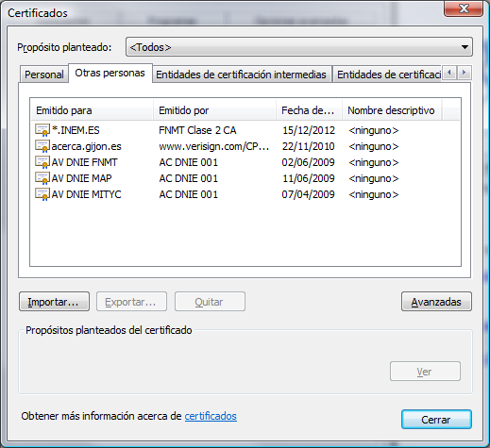490x448 pixels.
Task: Click the expiry date 22/11/2010
Action: 309,146
